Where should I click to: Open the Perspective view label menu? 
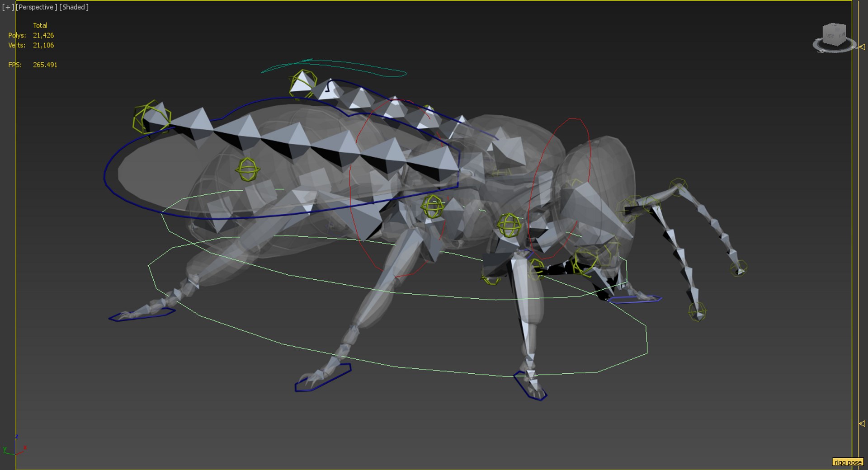coord(37,7)
